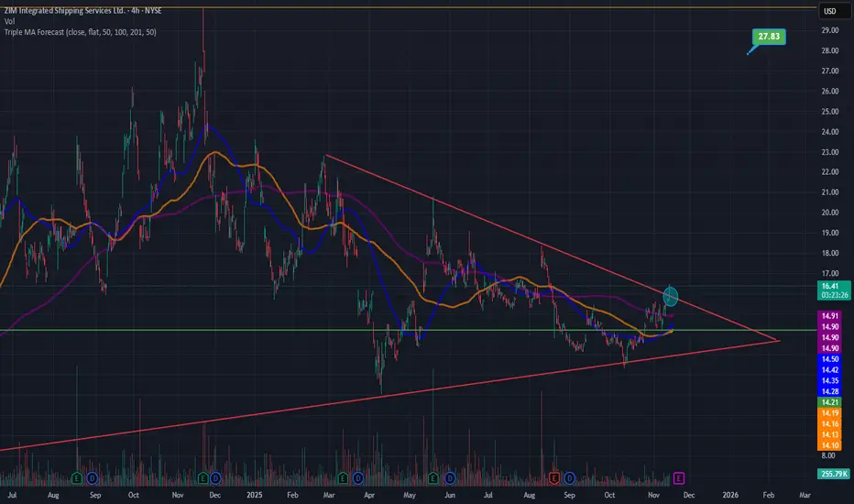Click the green 14.21 price tag

point(830,402)
